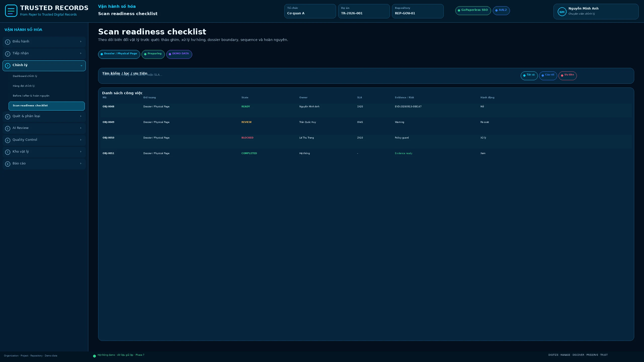This screenshot has height=362, width=644.
Task: Expand the Báo cáo section chevron
Action: [x=81, y=163]
